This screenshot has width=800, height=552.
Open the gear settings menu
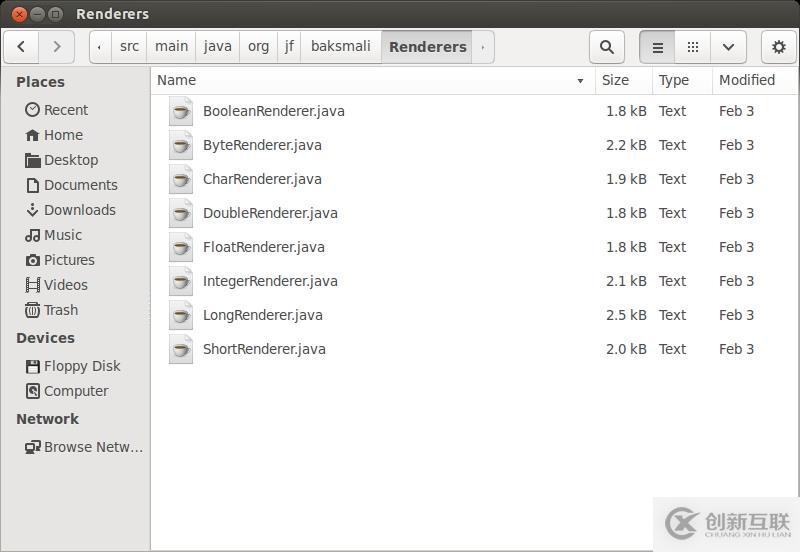coord(779,47)
